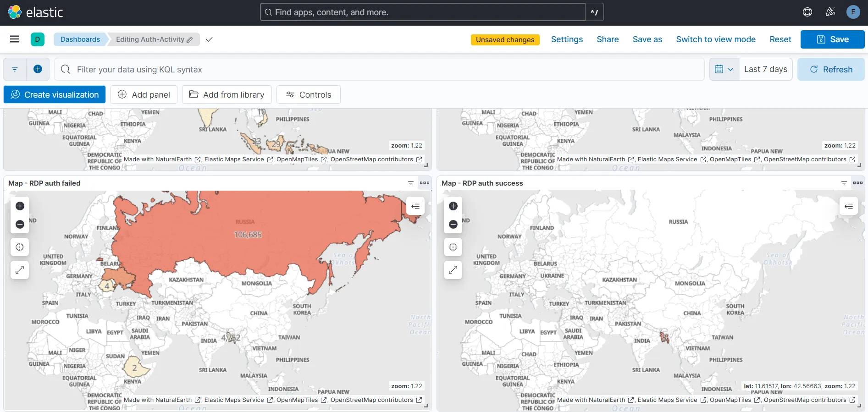The height and width of the screenshot is (412, 868).
Task: Fit to data bounds on RDP auth failed map
Action: coord(20,247)
